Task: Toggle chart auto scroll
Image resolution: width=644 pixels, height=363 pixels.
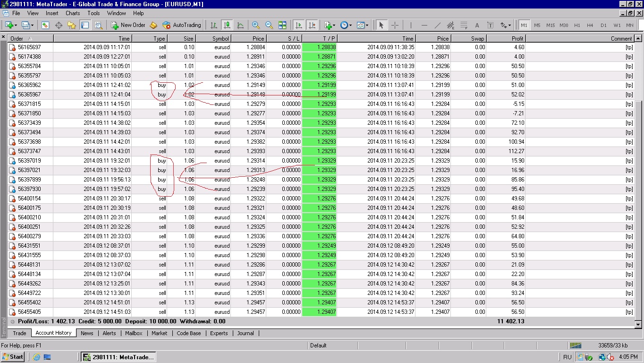Action: pyautogui.click(x=298, y=25)
